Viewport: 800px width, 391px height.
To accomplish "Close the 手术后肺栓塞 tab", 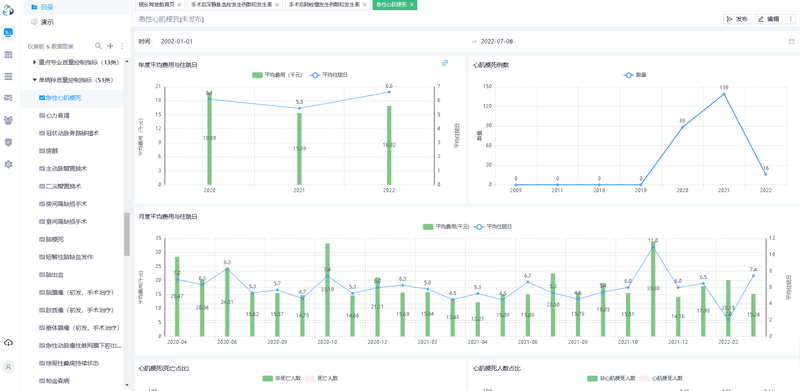I will 365,4.
